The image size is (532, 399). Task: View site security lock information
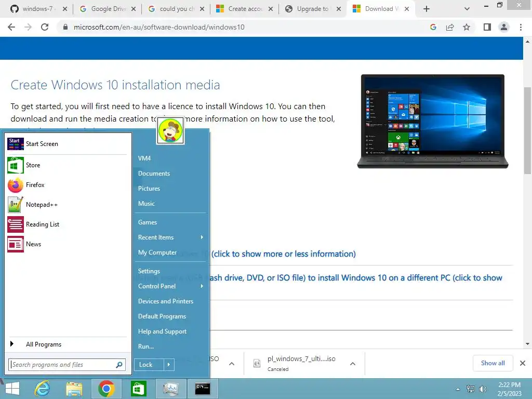click(x=65, y=27)
